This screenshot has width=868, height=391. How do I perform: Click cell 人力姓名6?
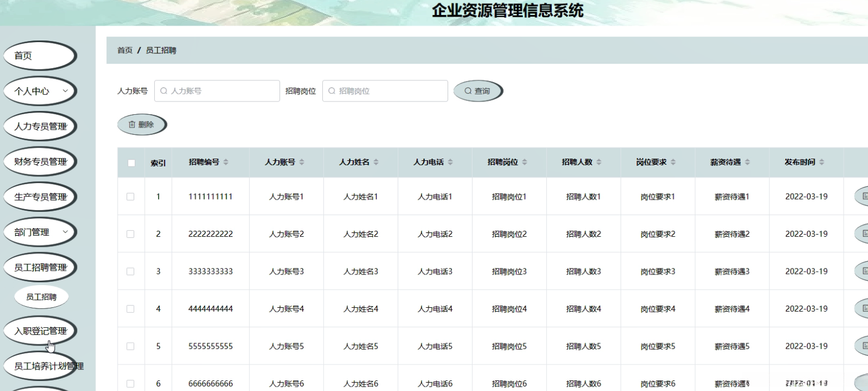click(361, 383)
